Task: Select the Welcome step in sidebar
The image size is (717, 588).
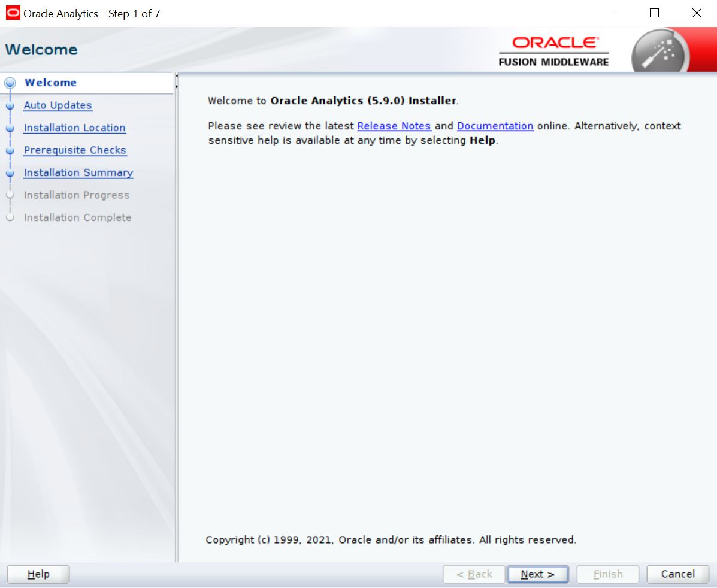Action: [51, 83]
